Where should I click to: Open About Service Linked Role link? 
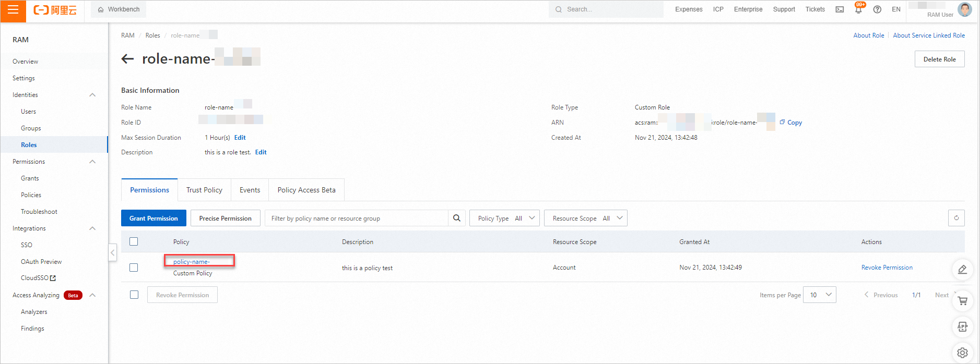tap(929, 35)
